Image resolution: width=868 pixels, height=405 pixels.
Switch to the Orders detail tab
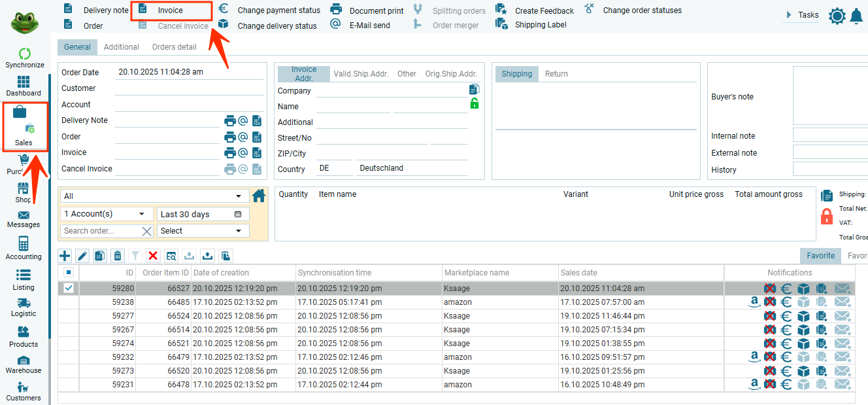pyautogui.click(x=174, y=47)
